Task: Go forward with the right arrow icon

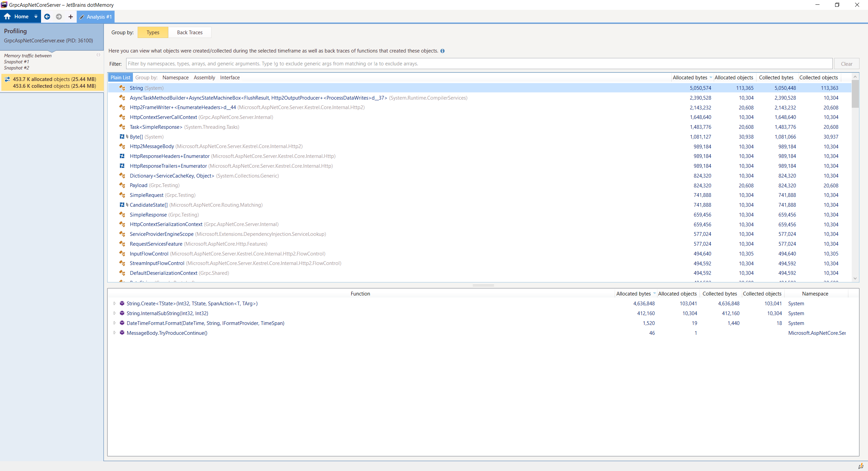Action: tap(59, 17)
